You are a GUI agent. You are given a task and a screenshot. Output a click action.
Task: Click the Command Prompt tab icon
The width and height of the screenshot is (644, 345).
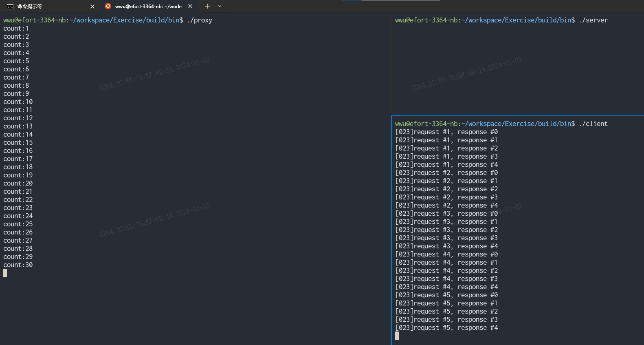click(x=10, y=7)
